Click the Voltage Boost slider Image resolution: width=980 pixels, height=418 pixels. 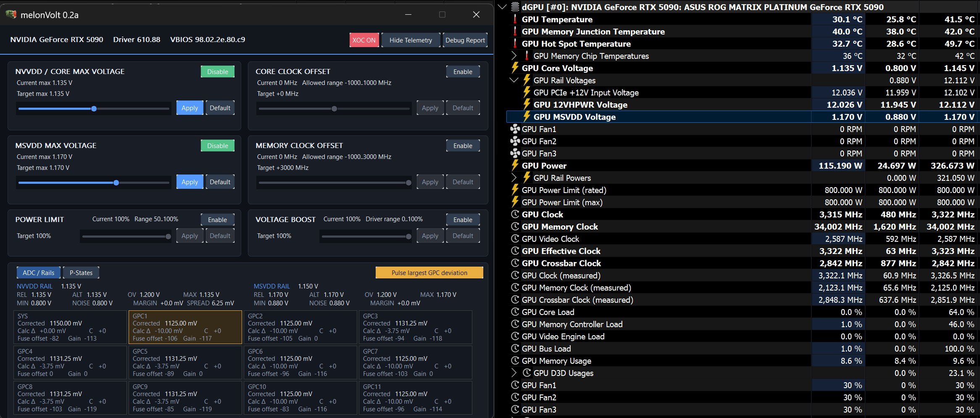coord(366,237)
